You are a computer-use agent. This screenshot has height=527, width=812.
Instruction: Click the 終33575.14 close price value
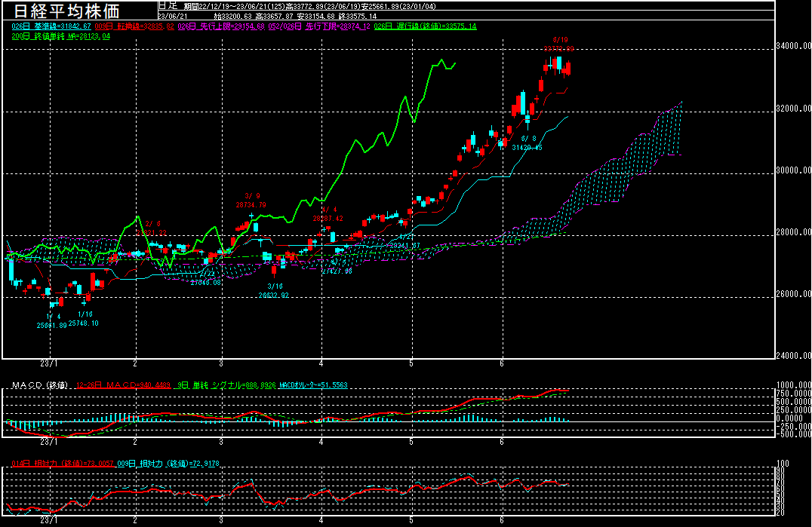(x=357, y=16)
